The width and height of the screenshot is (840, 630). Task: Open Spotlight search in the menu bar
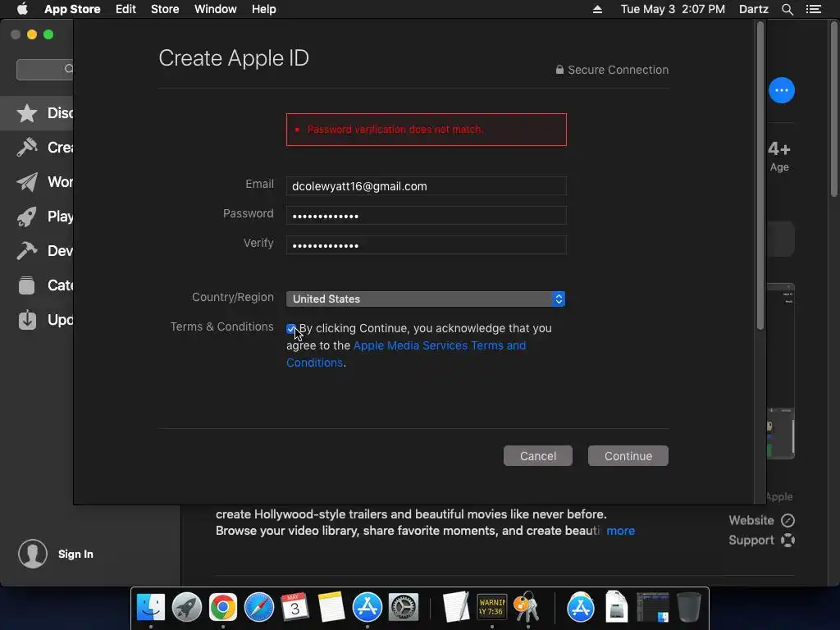click(787, 9)
